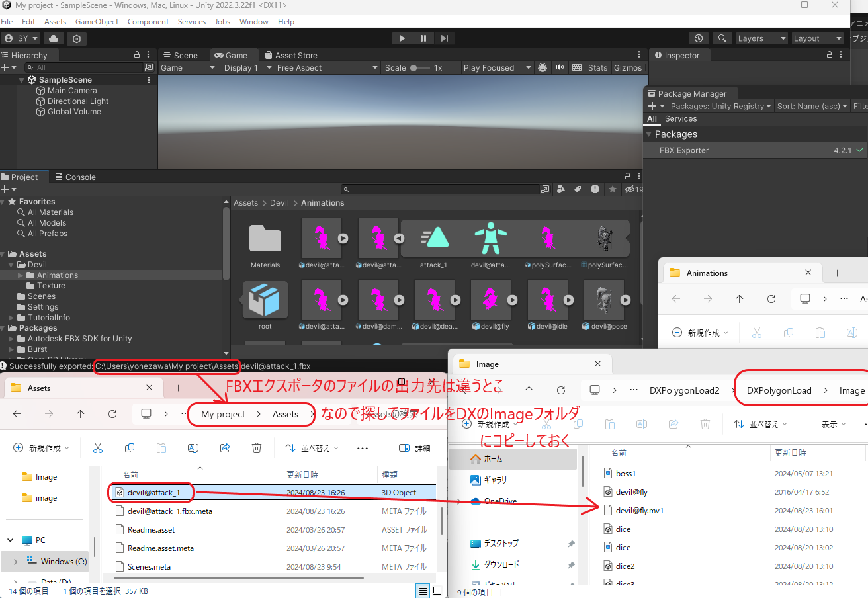Open the Free Aspect dropdown
This screenshot has height=598, width=868.
tap(327, 67)
